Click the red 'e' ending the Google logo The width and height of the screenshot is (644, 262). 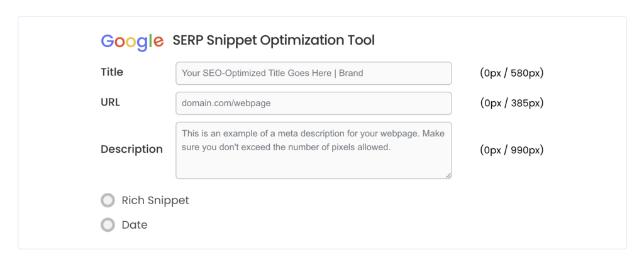[x=158, y=42]
